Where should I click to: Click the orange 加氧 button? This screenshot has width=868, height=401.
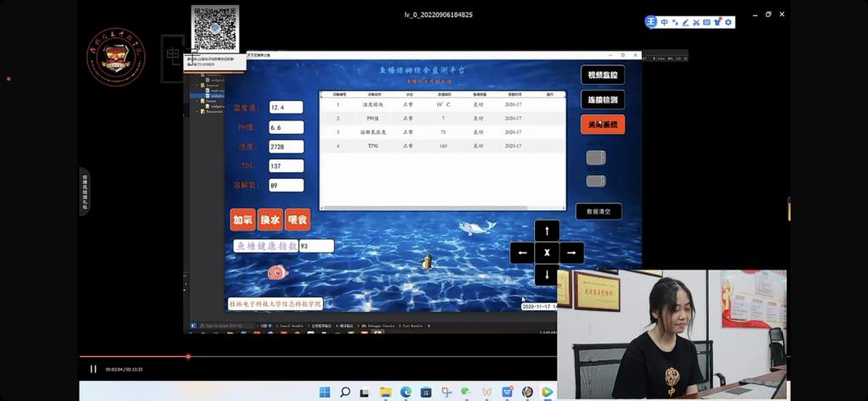coord(242,220)
